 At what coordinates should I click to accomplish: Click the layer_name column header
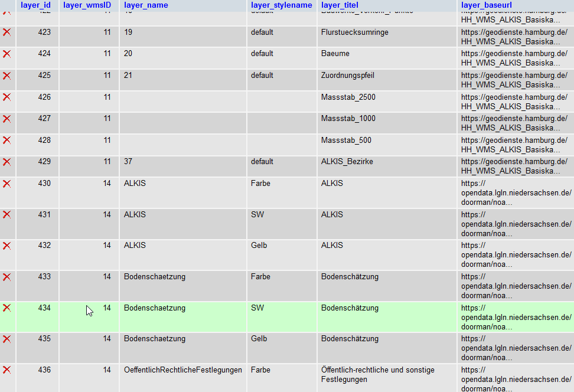tap(146, 5)
